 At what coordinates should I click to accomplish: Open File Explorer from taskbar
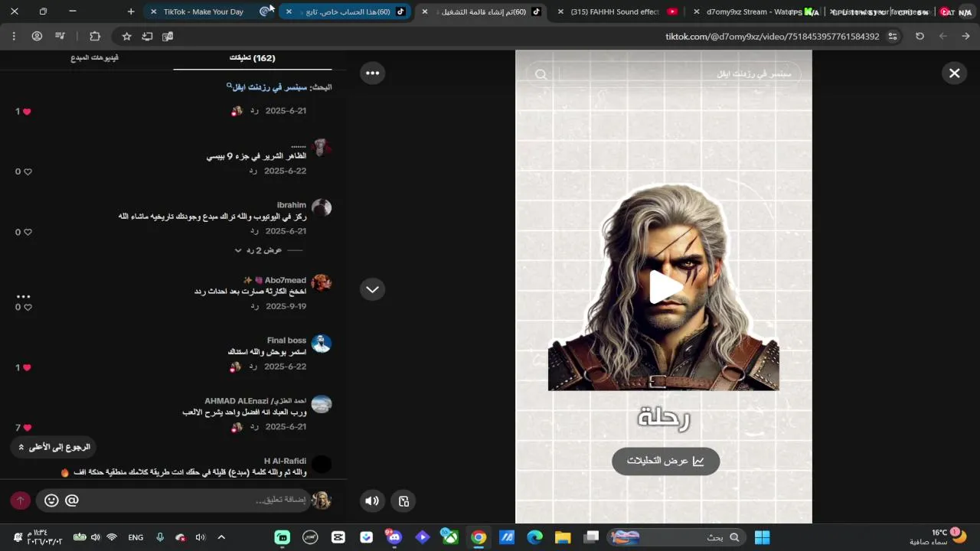coord(563,537)
